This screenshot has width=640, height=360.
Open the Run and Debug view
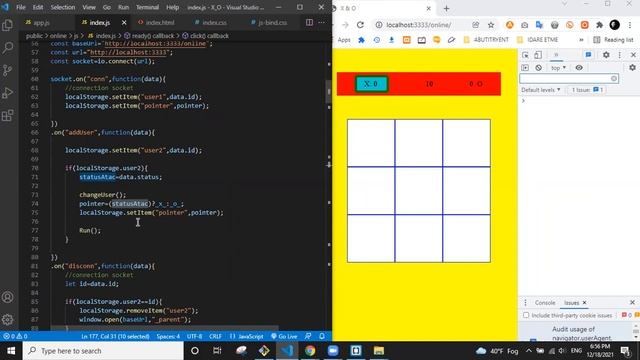coord(7,93)
